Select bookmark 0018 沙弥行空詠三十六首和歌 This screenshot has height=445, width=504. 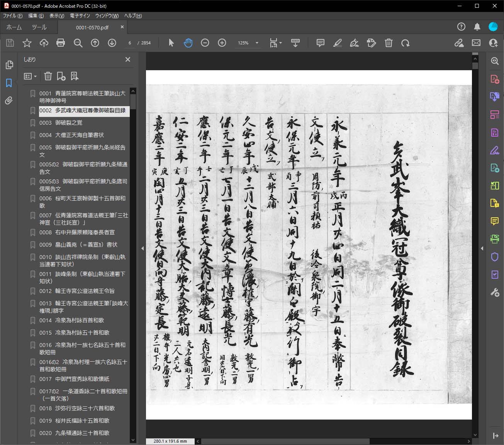click(77, 408)
